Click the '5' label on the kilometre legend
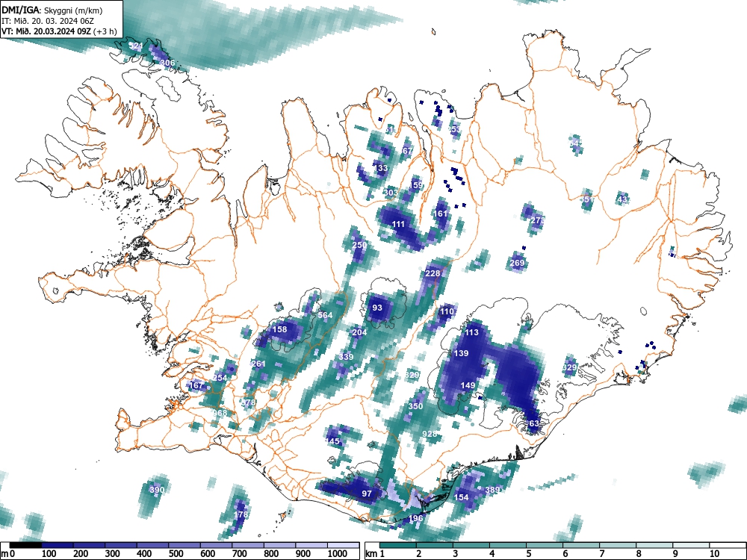 tap(530, 553)
